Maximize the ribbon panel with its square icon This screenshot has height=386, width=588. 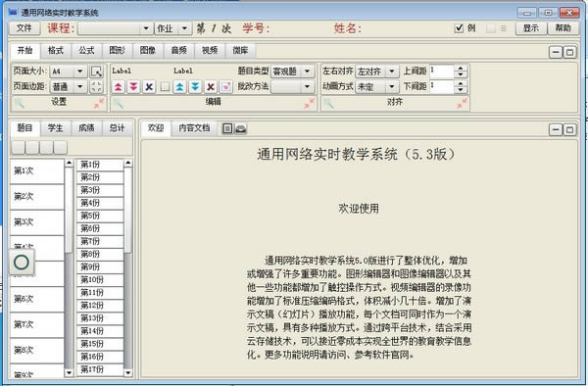point(569,52)
